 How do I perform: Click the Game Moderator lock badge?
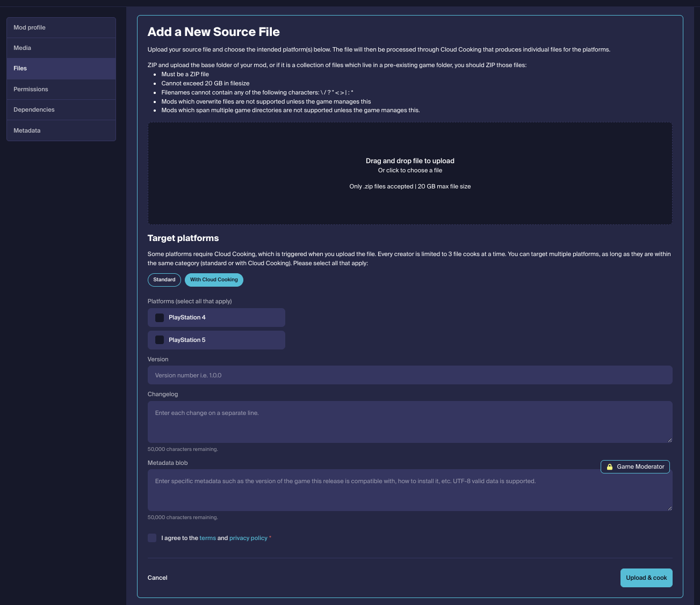[x=635, y=466]
